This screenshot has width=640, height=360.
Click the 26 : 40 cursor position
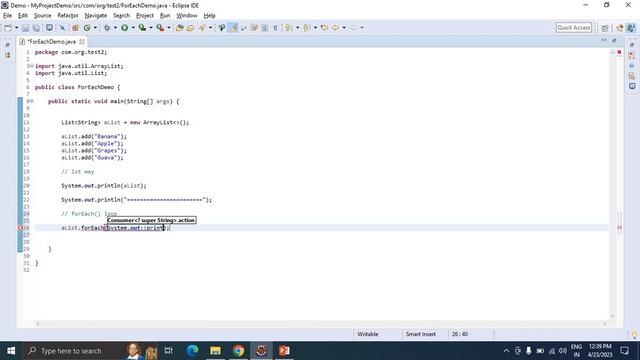460,334
